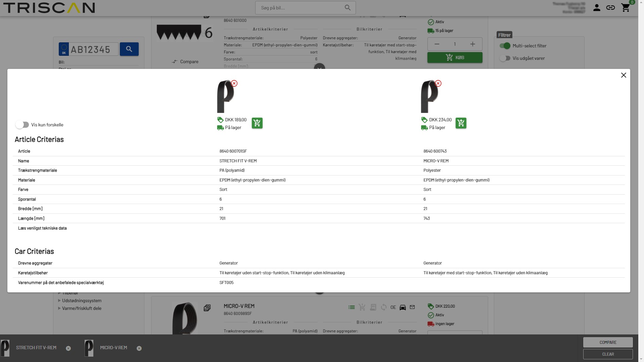Click the cart alert icon for MICRO-V REM 600989SF
This screenshot has height=362, width=644.
coord(362,307)
